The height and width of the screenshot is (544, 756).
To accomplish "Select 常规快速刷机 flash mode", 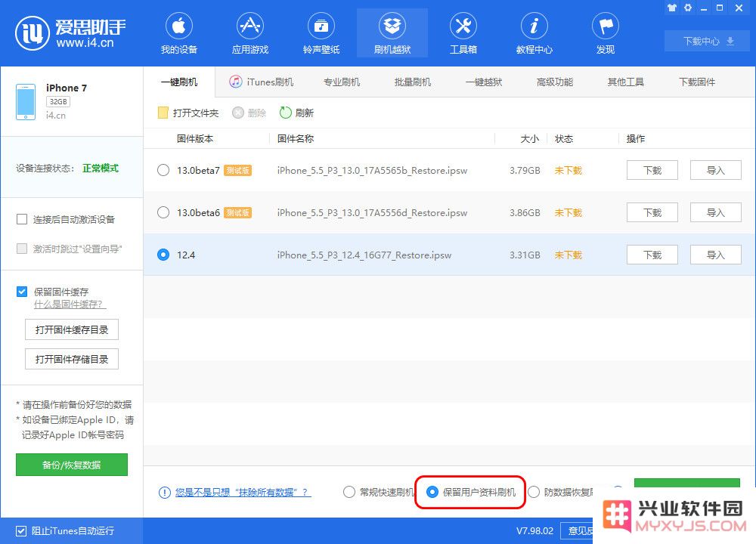I will tap(349, 492).
